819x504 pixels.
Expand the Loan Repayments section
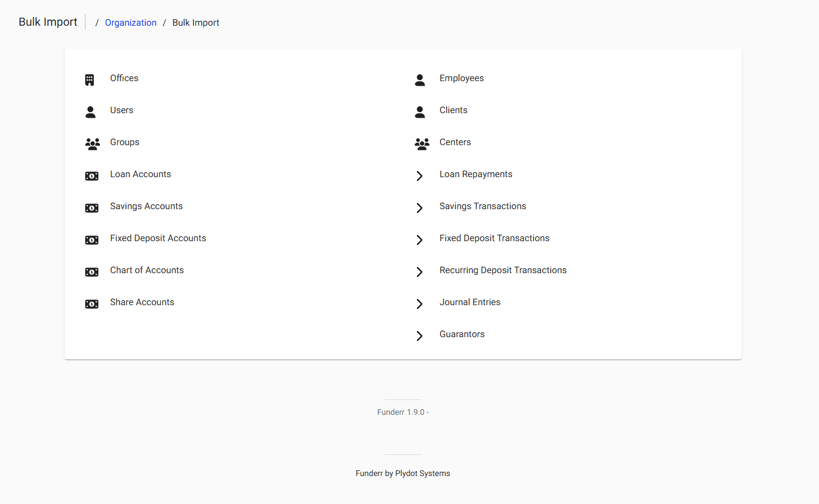click(x=419, y=176)
